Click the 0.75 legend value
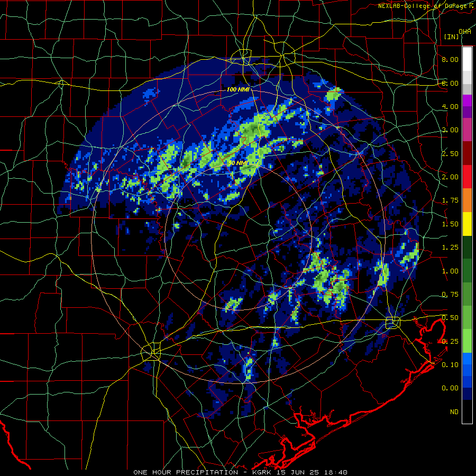Image resolution: width=476 pixels, height=476 pixels. pos(450,295)
